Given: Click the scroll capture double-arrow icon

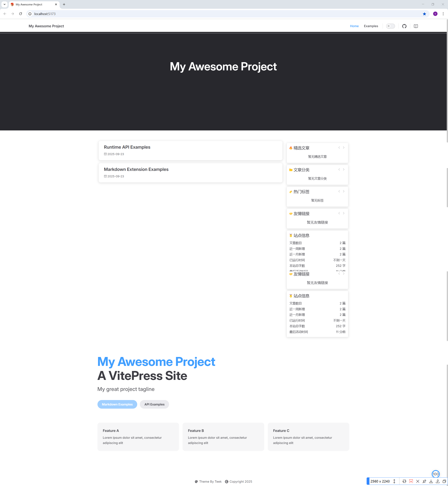Looking at the screenshot, I should (394, 481).
